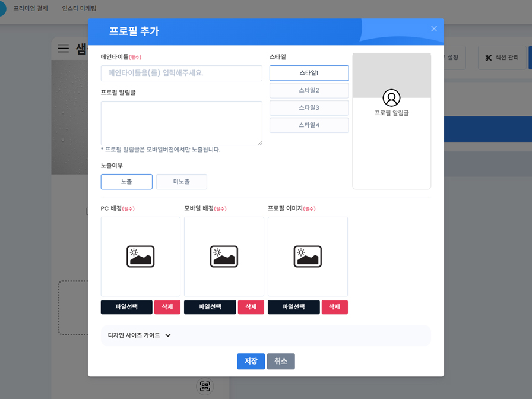Viewport: 532px width, 399px height.
Task: Switch visibility to 미노출
Action: pos(181,182)
